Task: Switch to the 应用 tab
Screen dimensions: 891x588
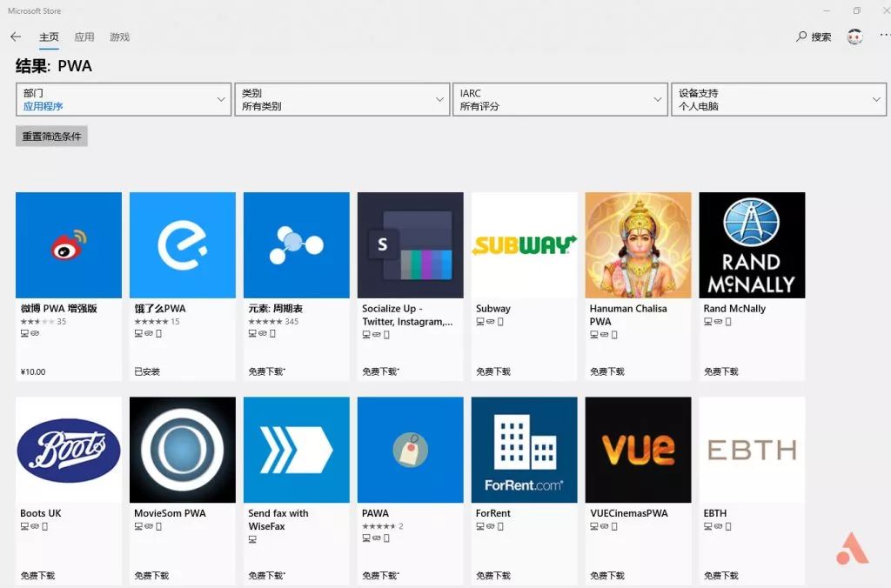Action: coord(84,37)
